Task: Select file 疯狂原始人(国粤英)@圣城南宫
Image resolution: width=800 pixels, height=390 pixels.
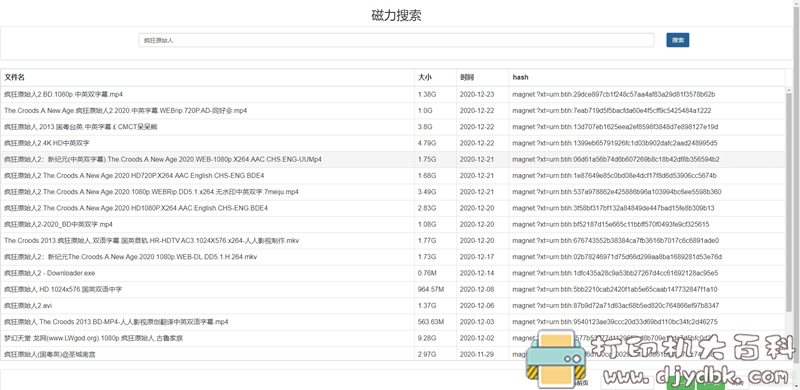Action: point(50,355)
